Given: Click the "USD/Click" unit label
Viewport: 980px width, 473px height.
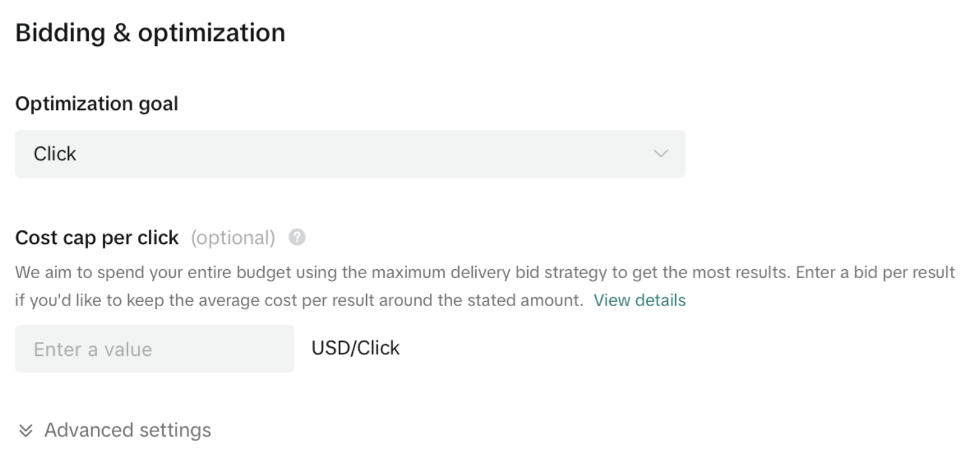Looking at the screenshot, I should tap(355, 348).
